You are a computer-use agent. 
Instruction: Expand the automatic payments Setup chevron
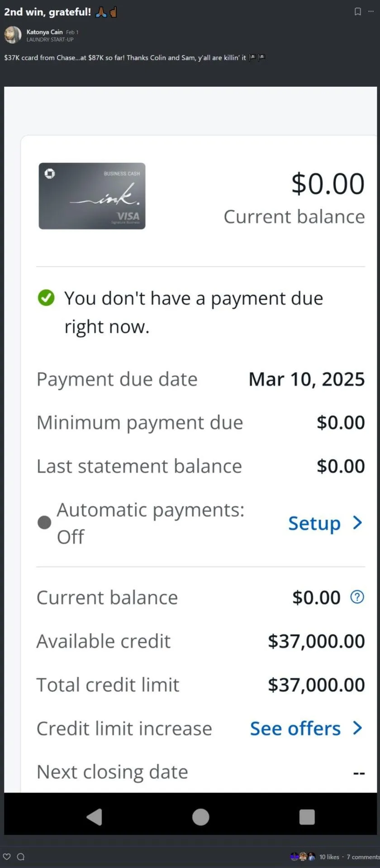[x=357, y=523]
